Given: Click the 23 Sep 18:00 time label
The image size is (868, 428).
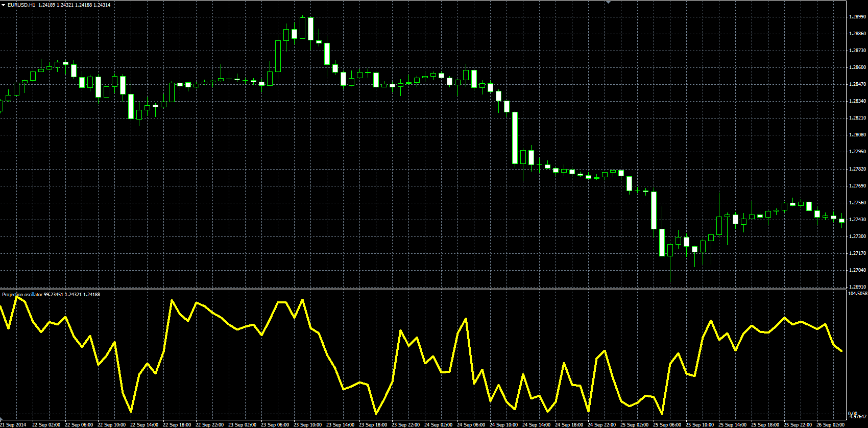Looking at the screenshot, I should [x=373, y=425].
